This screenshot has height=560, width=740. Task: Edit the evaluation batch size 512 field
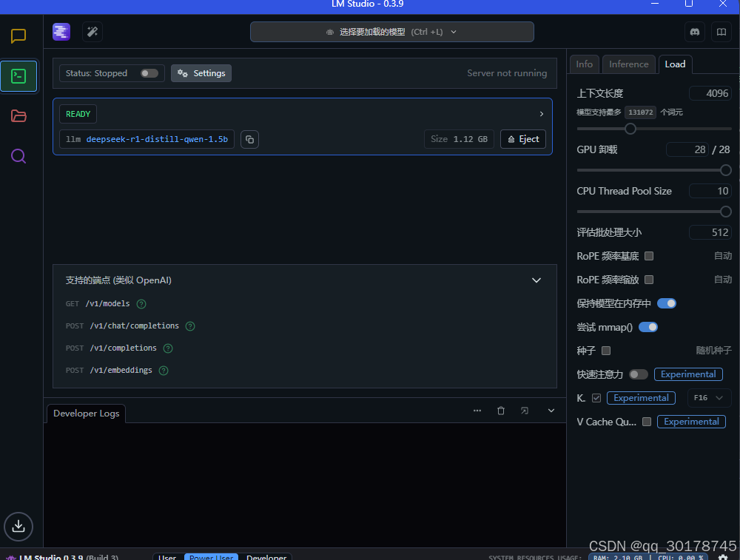(710, 232)
